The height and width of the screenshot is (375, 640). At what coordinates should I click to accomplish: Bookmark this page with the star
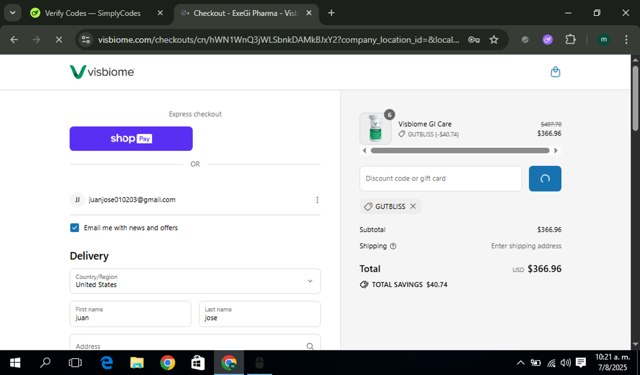pyautogui.click(x=494, y=40)
